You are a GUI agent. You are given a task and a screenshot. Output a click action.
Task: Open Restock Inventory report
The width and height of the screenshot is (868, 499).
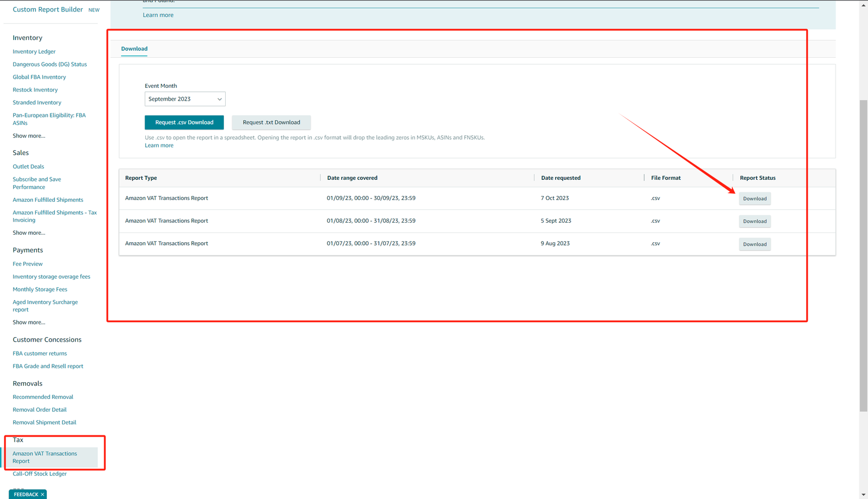pyautogui.click(x=35, y=90)
